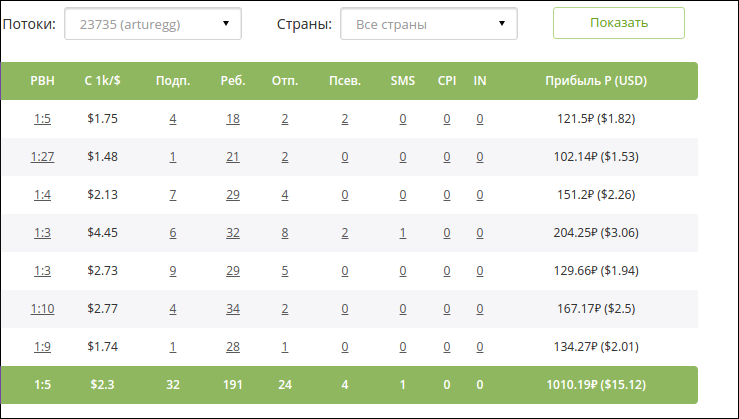Screen dimensions: 739x419
Task: Click unsubscribes count 8 link
Action: pos(285,233)
